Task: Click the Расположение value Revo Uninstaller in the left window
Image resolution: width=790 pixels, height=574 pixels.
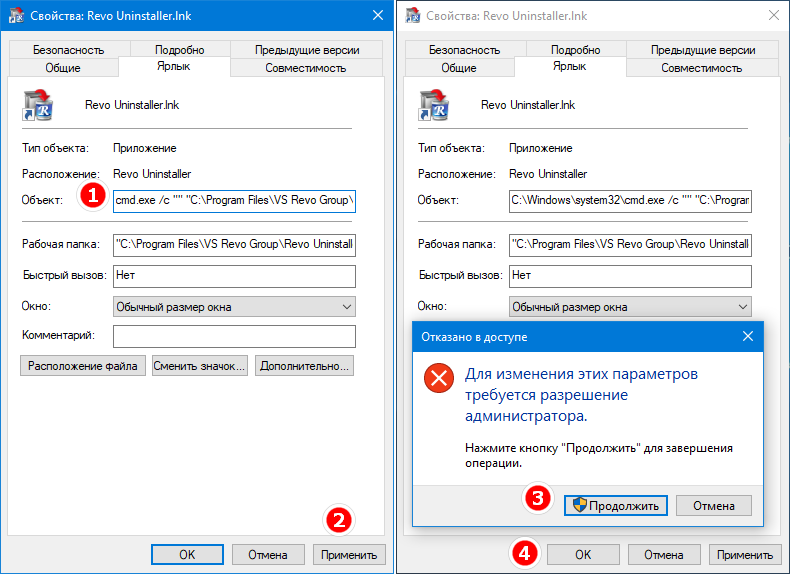Action: [152, 174]
